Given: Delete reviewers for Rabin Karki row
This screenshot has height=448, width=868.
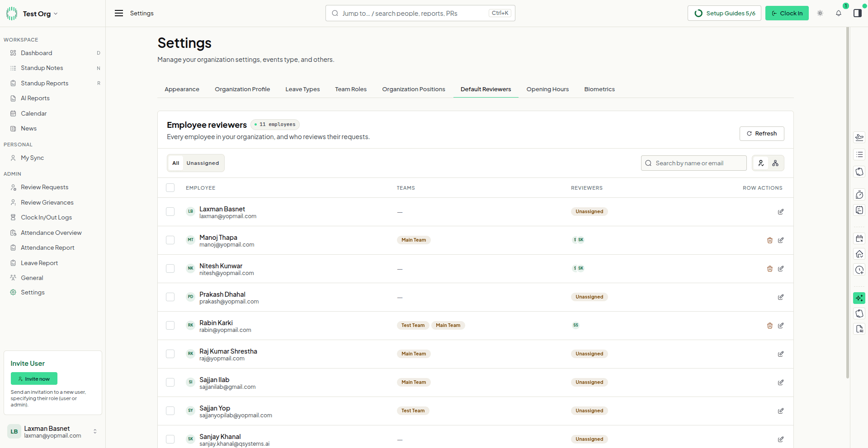Looking at the screenshot, I should tap(770, 326).
